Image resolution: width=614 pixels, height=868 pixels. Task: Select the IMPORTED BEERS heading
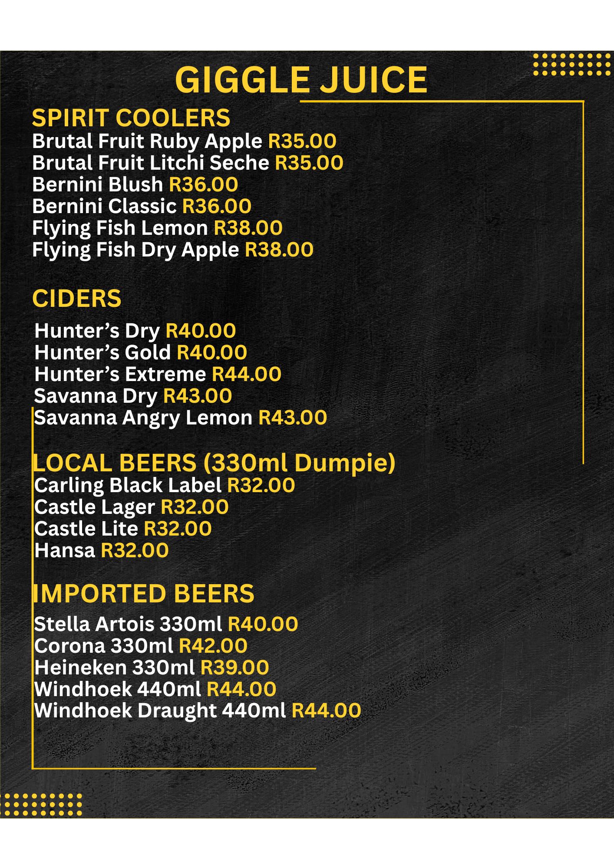[144, 593]
